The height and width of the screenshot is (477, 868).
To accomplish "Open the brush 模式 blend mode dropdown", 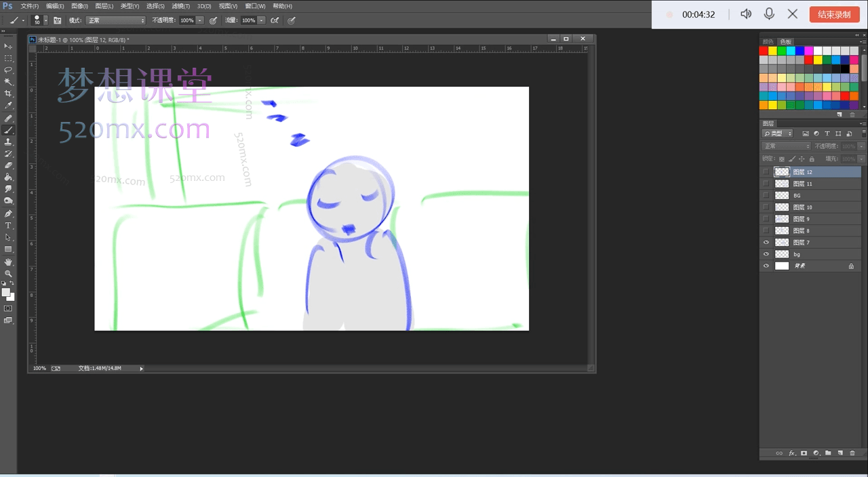I will click(x=115, y=20).
